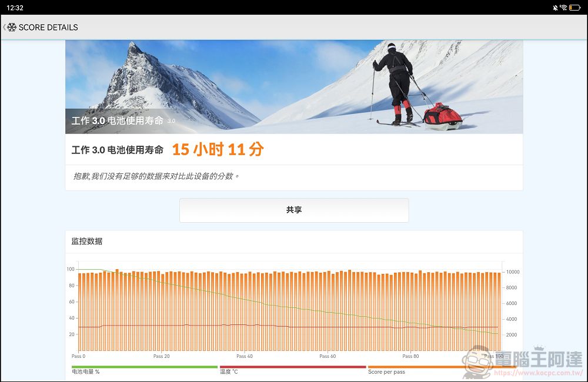This screenshot has width=588, height=382.
Task: Tap the 2000 right axis value
Action: click(512, 335)
